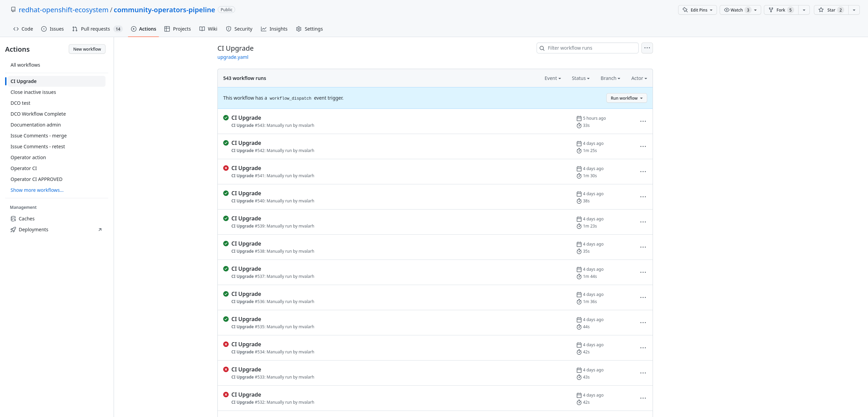The width and height of the screenshot is (868, 417).
Task: Select Issue Comments - retest workflow
Action: pos(55,147)
